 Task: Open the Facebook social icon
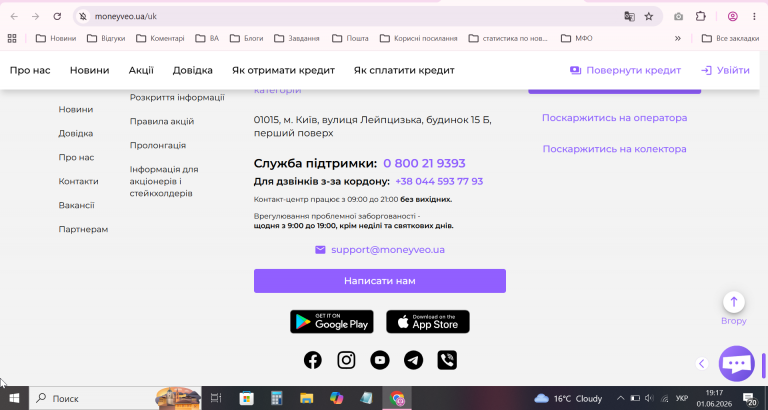coord(312,360)
